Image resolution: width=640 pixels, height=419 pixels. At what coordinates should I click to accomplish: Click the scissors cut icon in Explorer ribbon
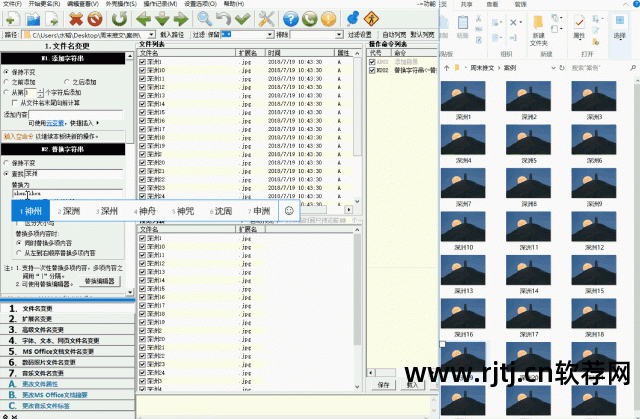pos(479,19)
